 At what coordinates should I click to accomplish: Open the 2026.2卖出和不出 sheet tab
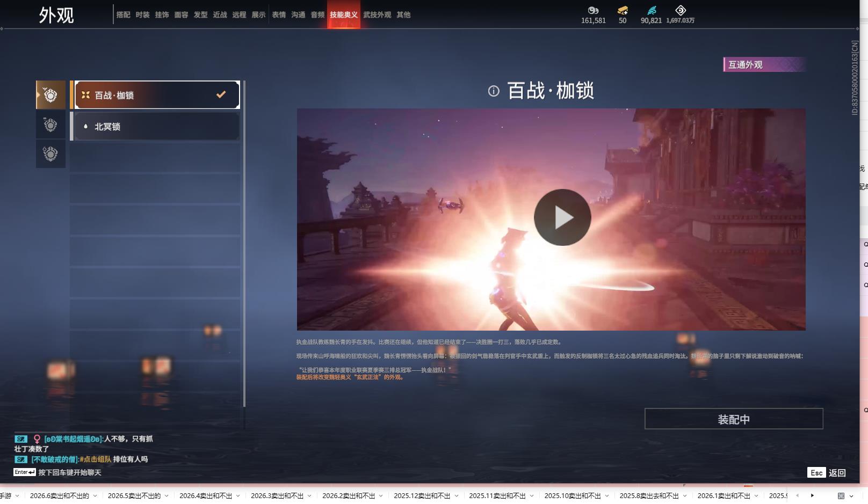pyautogui.click(x=349, y=495)
